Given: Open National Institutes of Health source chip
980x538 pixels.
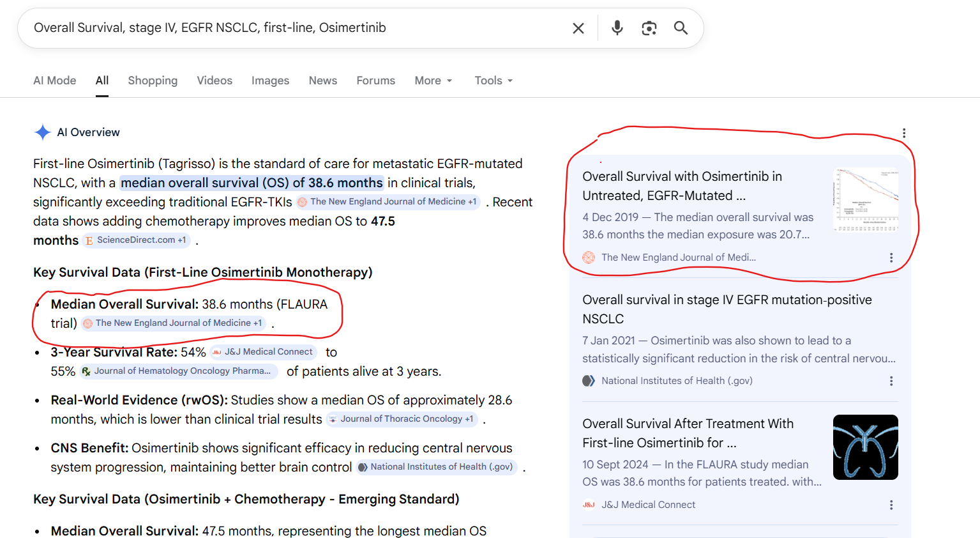Looking at the screenshot, I should [x=437, y=467].
